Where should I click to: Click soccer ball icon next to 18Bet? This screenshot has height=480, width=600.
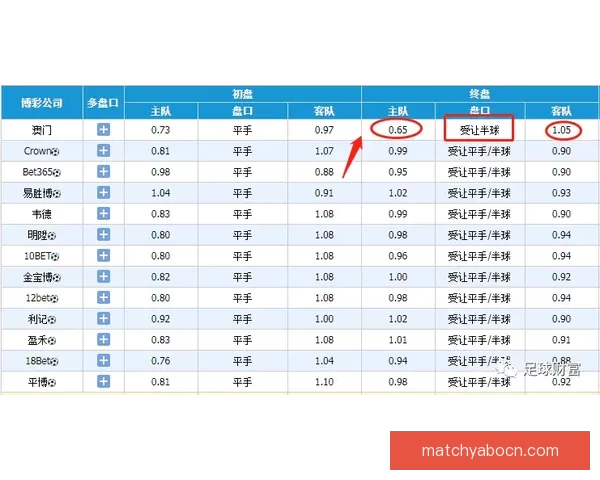54,362
